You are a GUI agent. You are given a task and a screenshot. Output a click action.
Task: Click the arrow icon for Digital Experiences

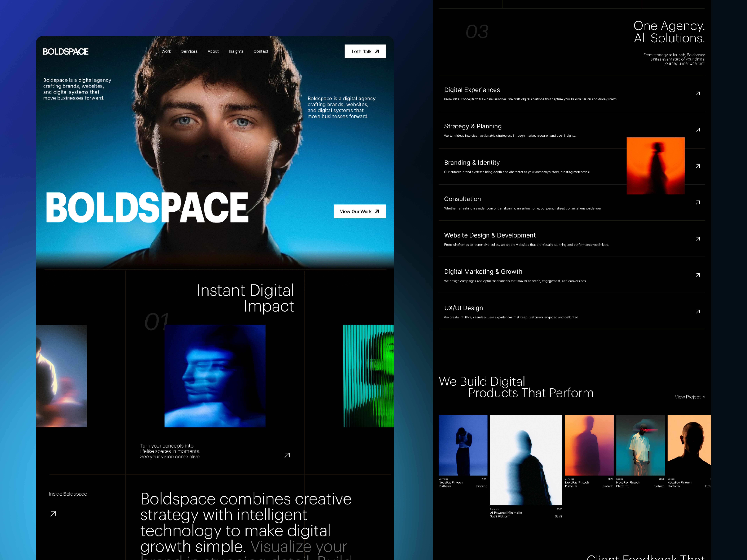coord(698,94)
